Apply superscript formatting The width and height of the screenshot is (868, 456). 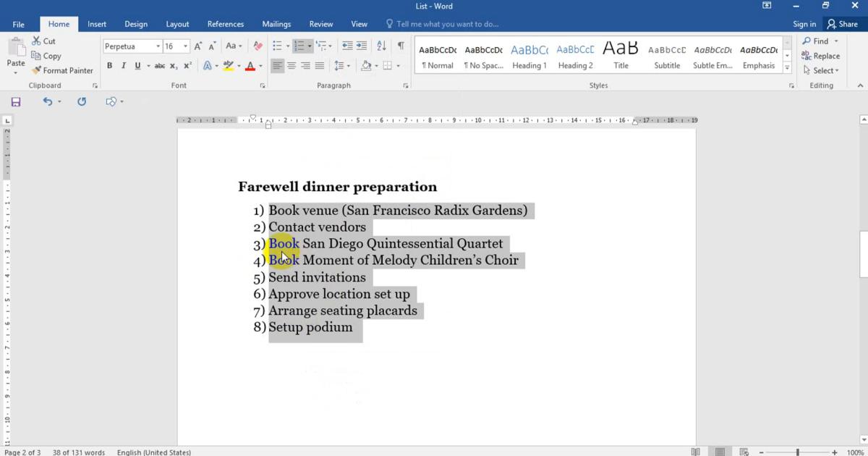[187, 66]
